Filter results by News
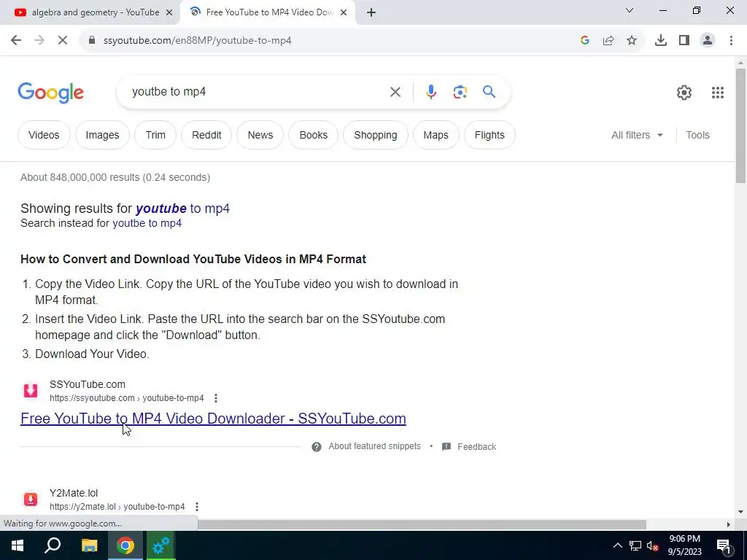The height and width of the screenshot is (560, 747). [260, 135]
